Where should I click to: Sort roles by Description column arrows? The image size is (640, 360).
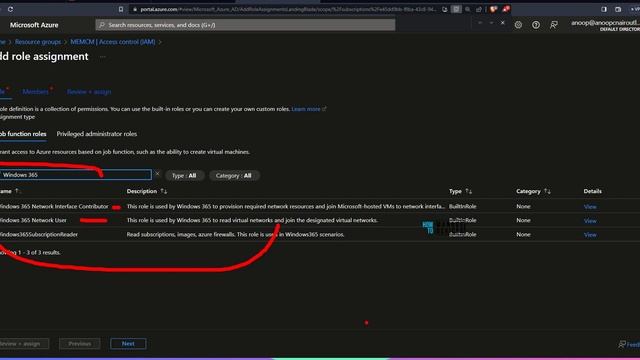tap(164, 191)
